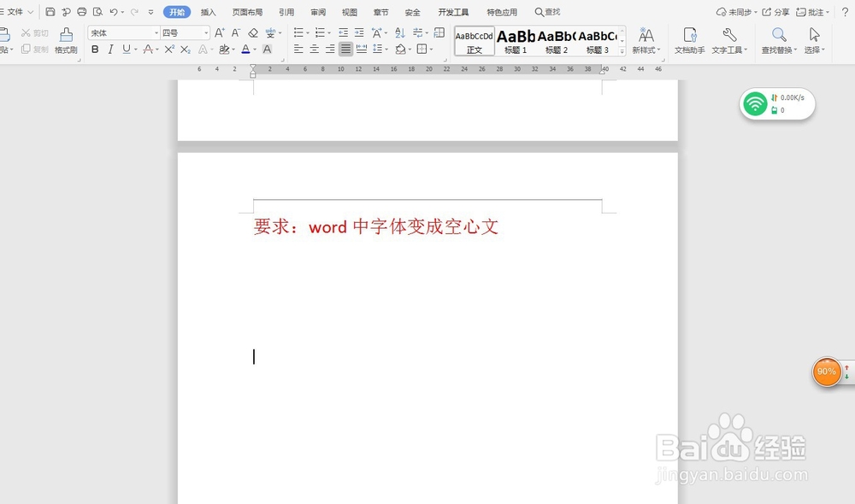Apply bold formatting with the B icon
The height and width of the screenshot is (504, 855).
pyautogui.click(x=94, y=50)
